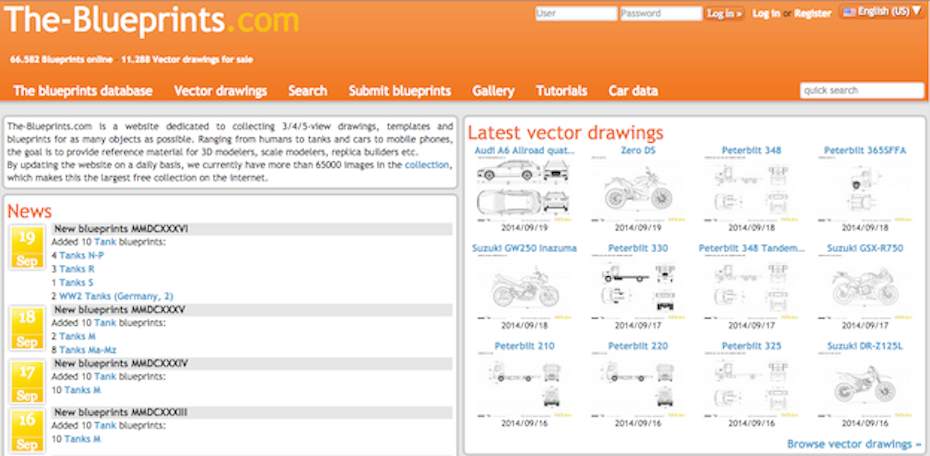Click The-Blueprints.com site logo
The image size is (930, 456).
click(x=150, y=20)
